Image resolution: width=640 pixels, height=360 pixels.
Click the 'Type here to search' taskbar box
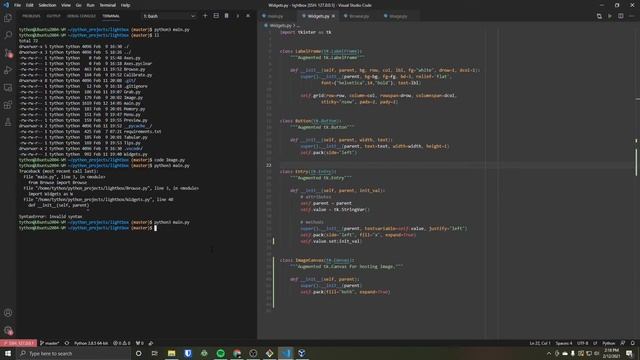click(x=73, y=353)
